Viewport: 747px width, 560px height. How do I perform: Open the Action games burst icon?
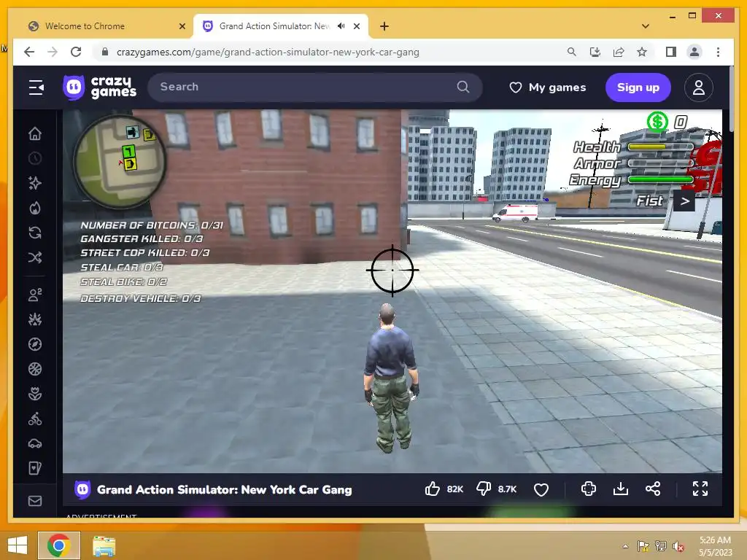35,319
